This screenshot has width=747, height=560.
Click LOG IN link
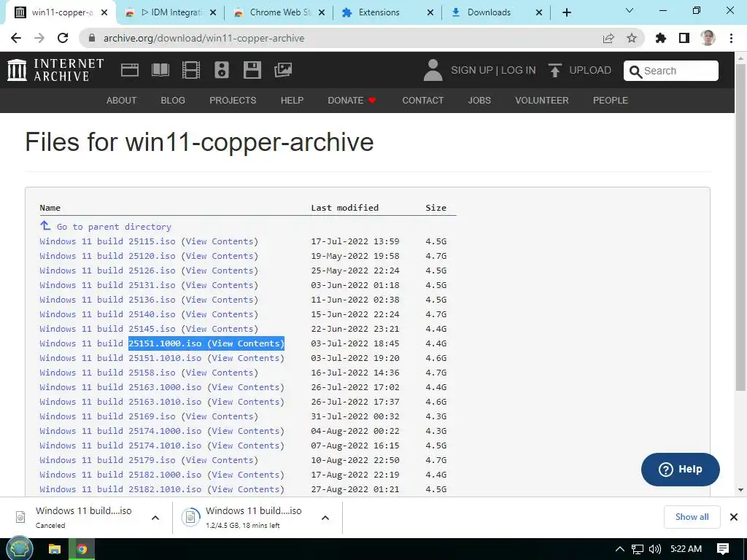point(519,70)
